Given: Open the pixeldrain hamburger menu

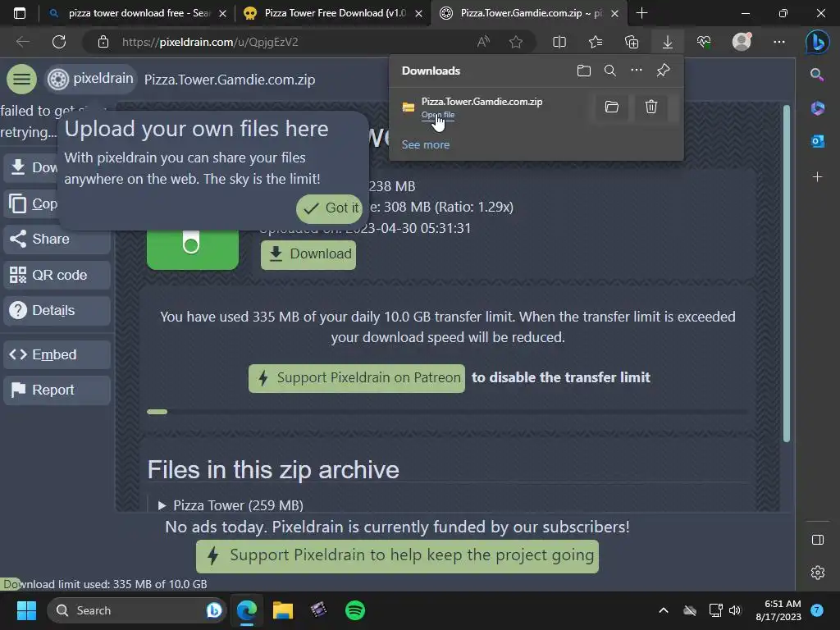Looking at the screenshot, I should pos(21,79).
